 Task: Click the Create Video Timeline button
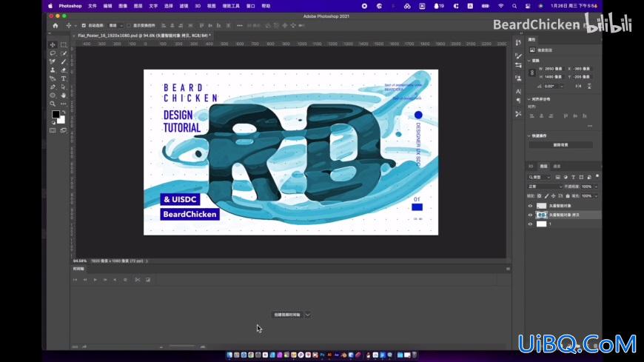click(x=287, y=315)
